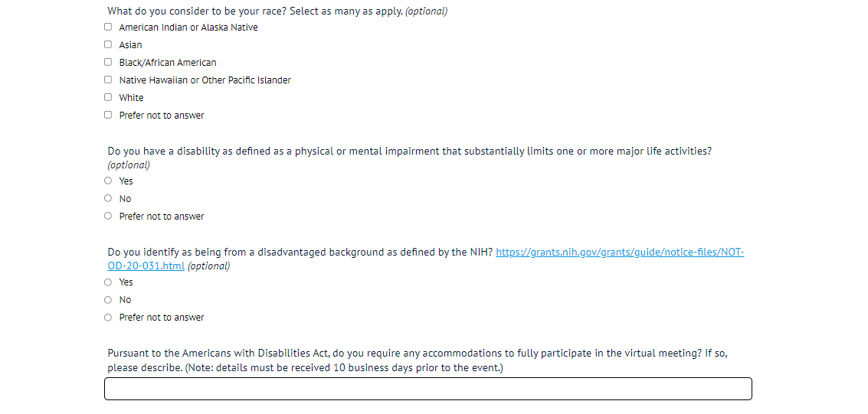This screenshot has width=868, height=414.
Task: Choose No for the disability question
Action: (108, 199)
